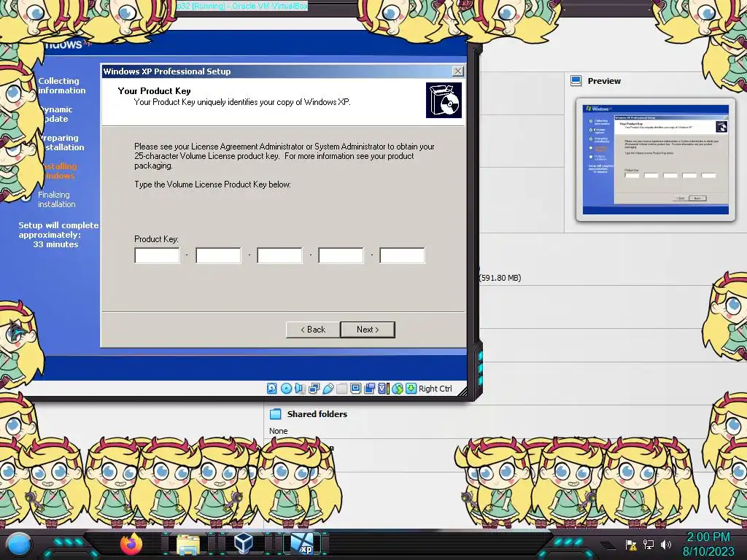
Task: Click the 'None' shared folders value
Action: 278,431
